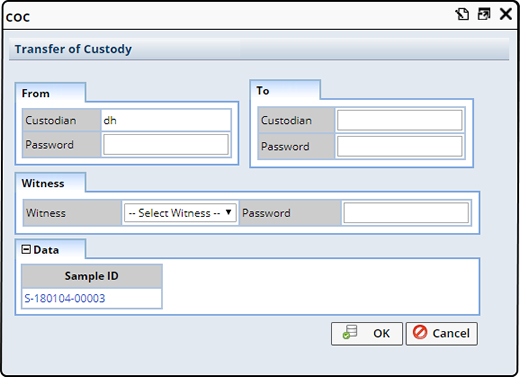
Task: Click the dropdown arrow of the Witness selector
Action: [229, 212]
